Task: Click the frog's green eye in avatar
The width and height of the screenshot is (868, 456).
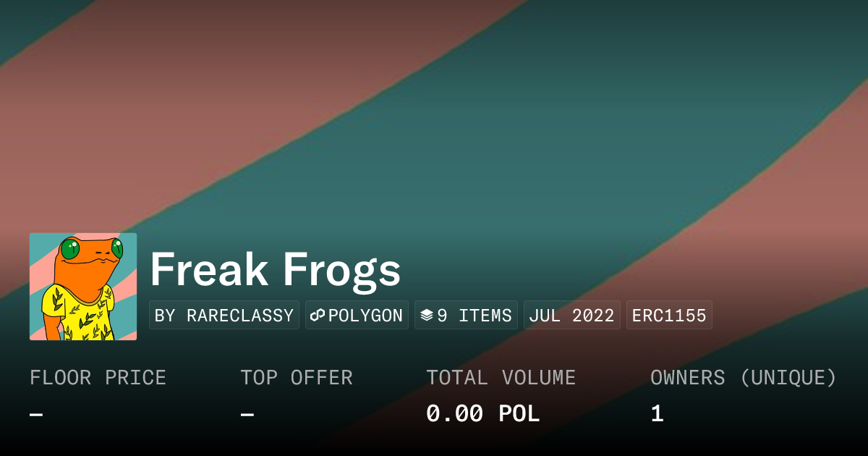Action: click(x=70, y=250)
